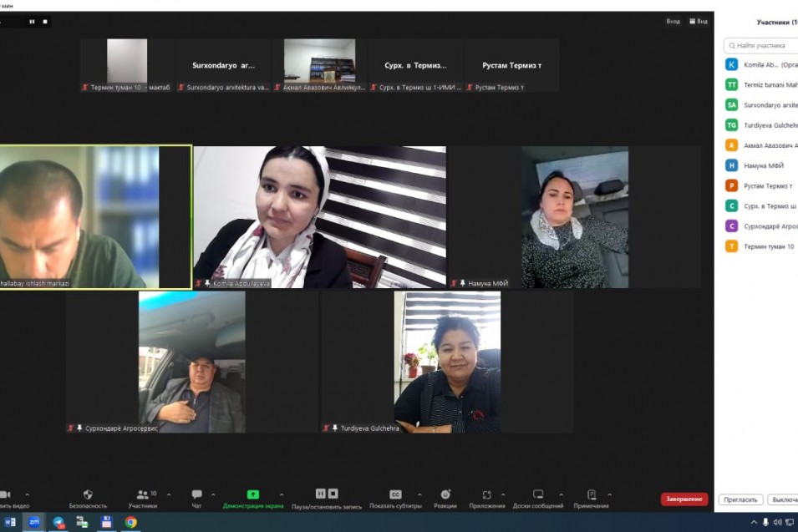The image size is (798, 532).
Task: Show hidden system tray icons
Action: click(754, 522)
